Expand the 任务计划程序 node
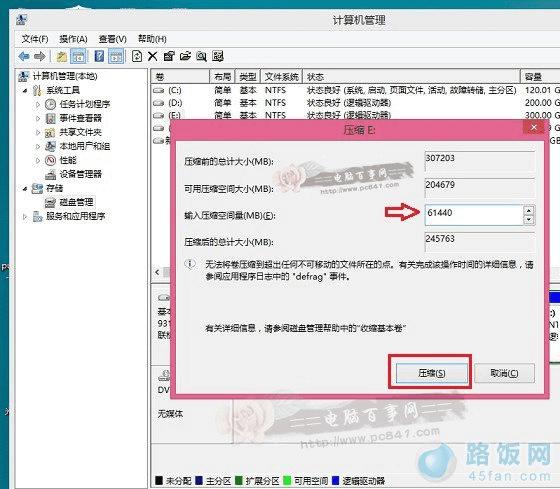 [x=38, y=104]
